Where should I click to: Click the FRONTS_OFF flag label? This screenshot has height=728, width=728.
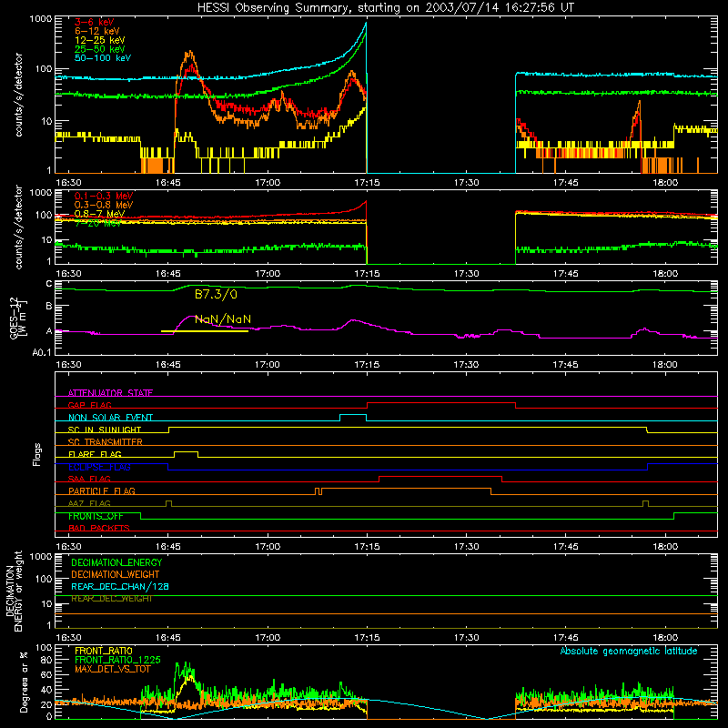pyautogui.click(x=96, y=516)
